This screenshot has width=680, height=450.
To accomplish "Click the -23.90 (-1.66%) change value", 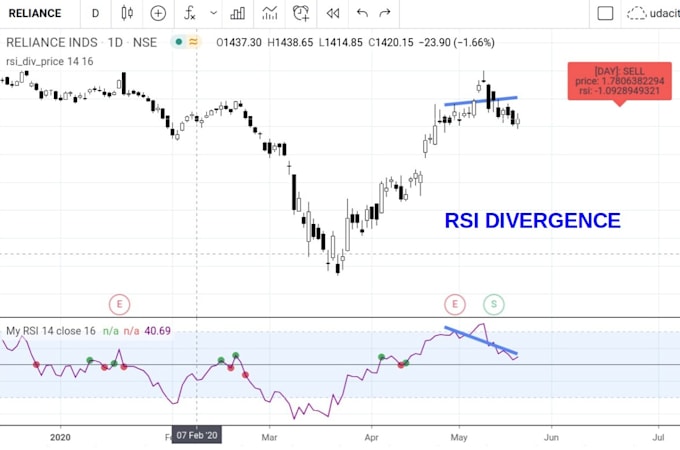I will [x=457, y=42].
